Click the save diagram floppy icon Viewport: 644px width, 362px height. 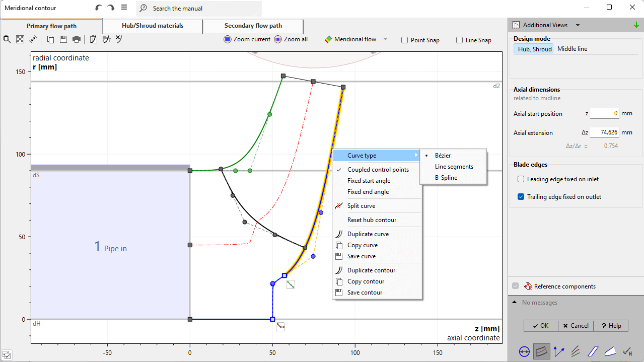(63, 39)
